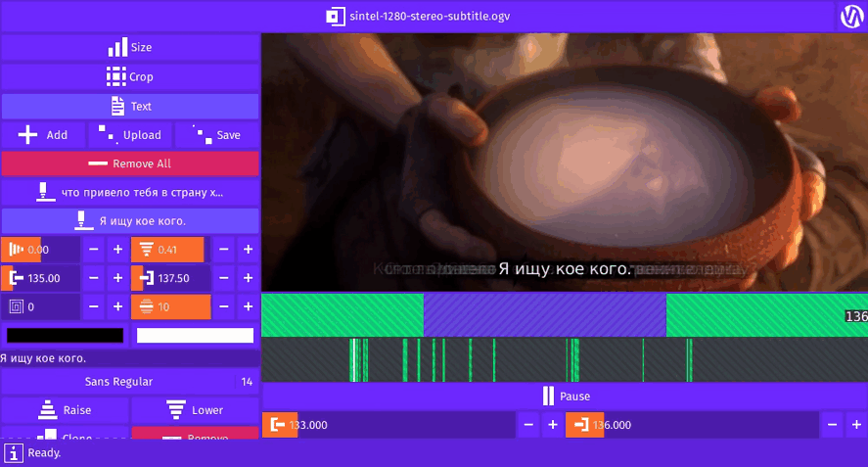Viewport: 868px width, 467px height.
Task: Open the Size section
Action: pos(130,48)
